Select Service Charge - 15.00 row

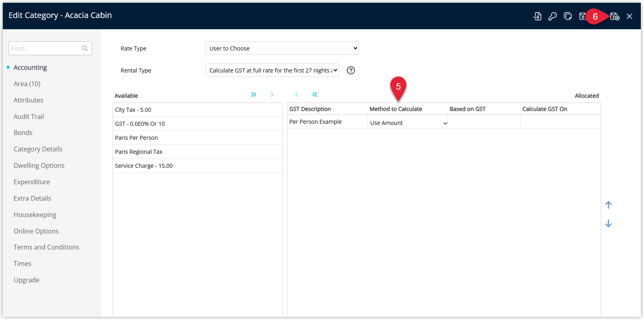pyautogui.click(x=198, y=166)
